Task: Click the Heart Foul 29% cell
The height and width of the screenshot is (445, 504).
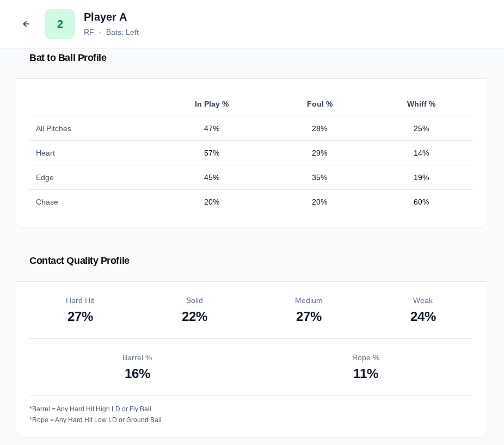Action: click(x=319, y=153)
